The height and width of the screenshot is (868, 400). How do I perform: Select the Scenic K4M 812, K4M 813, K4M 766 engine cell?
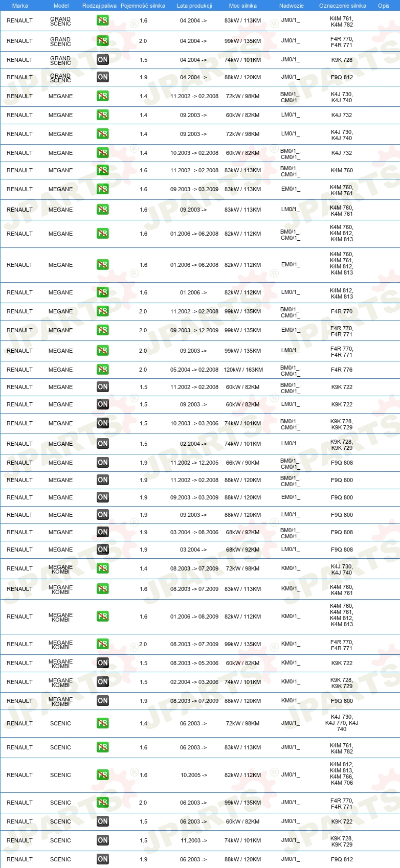click(342, 774)
